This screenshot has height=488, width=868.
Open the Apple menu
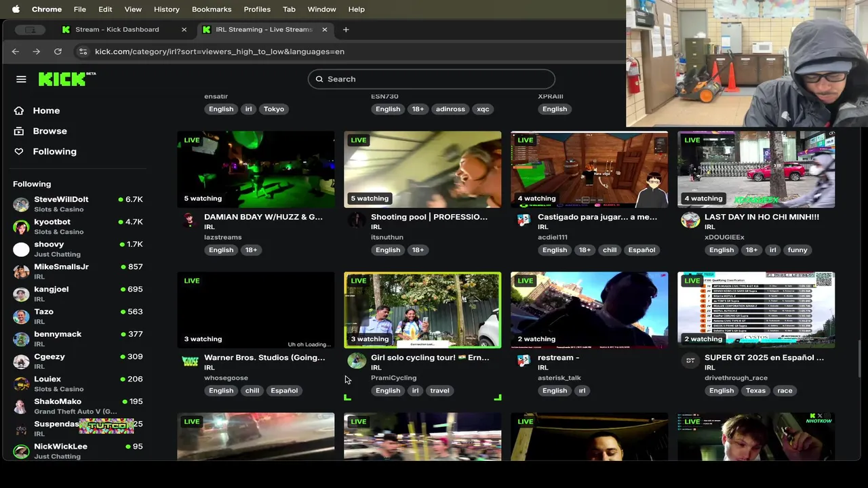tap(16, 9)
